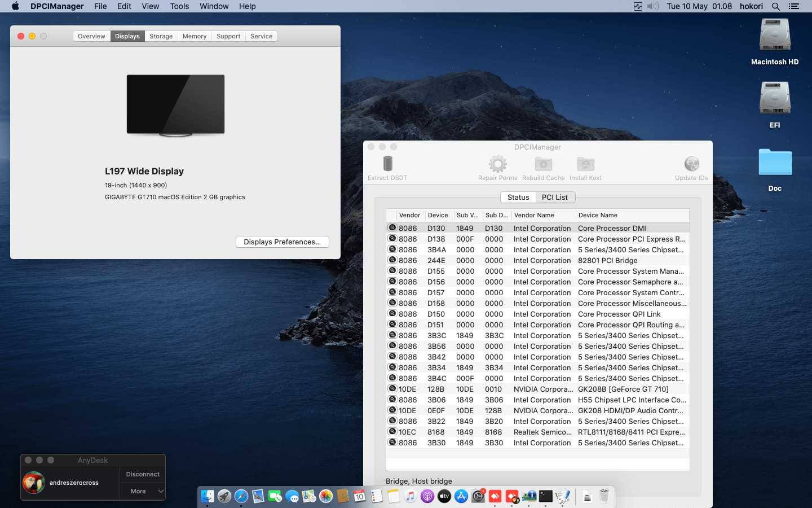Click the Repair Perms gear icon

pyautogui.click(x=497, y=164)
